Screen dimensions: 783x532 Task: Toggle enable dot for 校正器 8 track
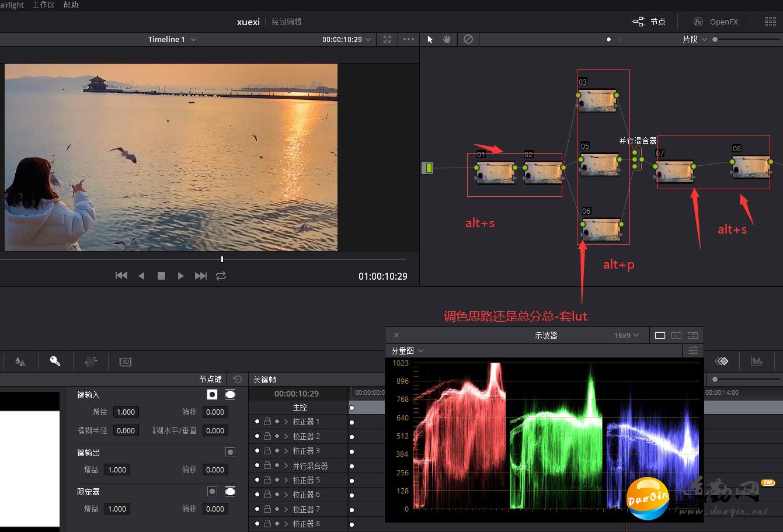point(257,524)
